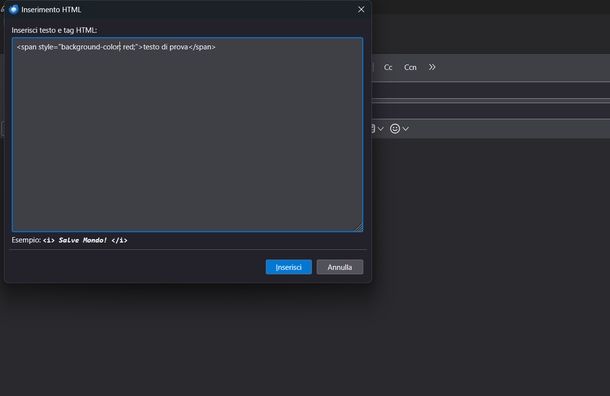Click the Cc field button
610x396 pixels.
(x=388, y=67)
